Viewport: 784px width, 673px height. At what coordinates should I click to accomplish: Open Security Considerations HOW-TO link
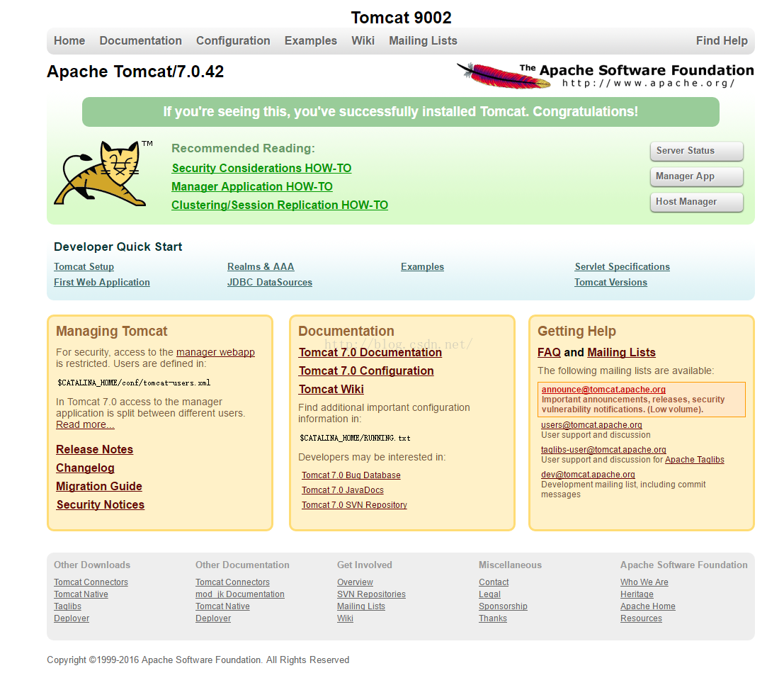click(x=261, y=168)
